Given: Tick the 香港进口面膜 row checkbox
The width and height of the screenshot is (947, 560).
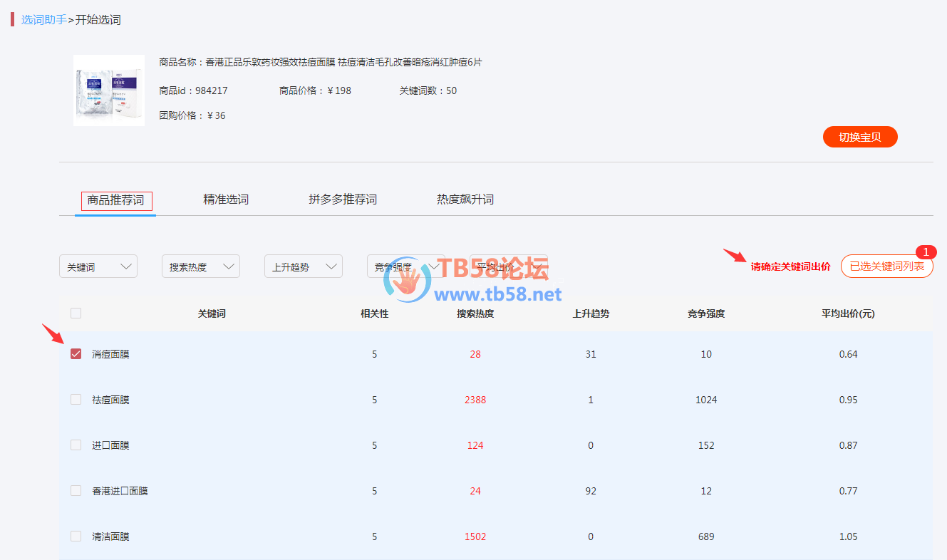Looking at the screenshot, I should coord(76,491).
